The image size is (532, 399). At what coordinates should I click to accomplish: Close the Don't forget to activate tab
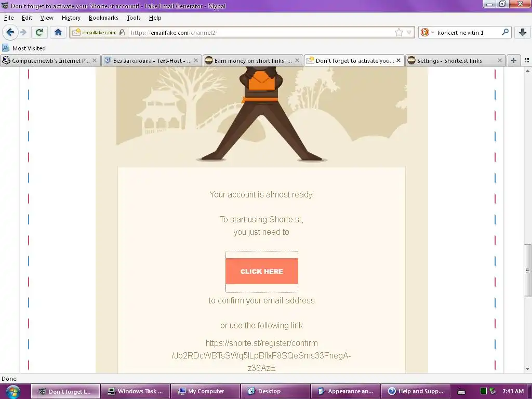coord(398,60)
